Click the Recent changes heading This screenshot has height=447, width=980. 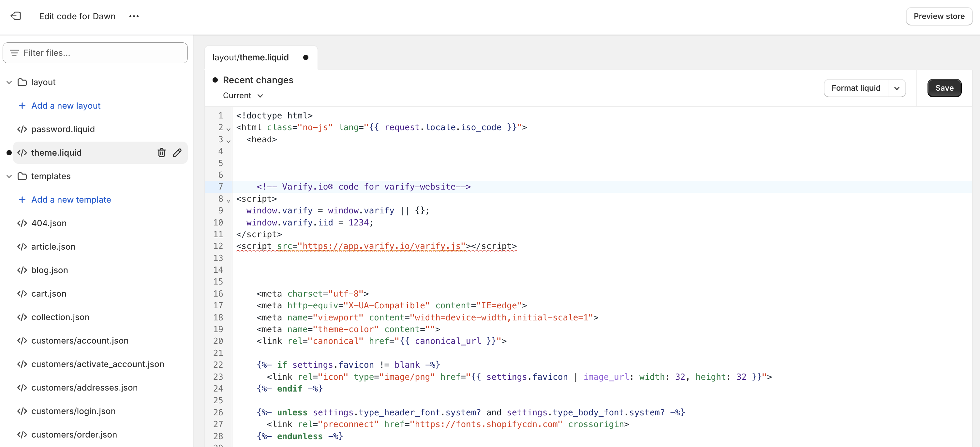click(x=258, y=80)
